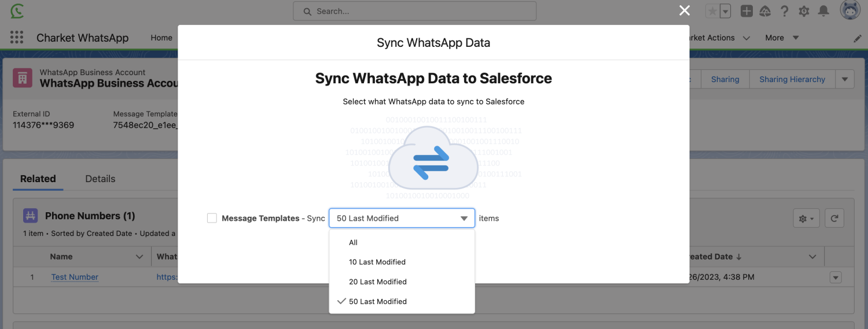
Task: Click the edit navigation pencil icon
Action: pyautogui.click(x=858, y=38)
